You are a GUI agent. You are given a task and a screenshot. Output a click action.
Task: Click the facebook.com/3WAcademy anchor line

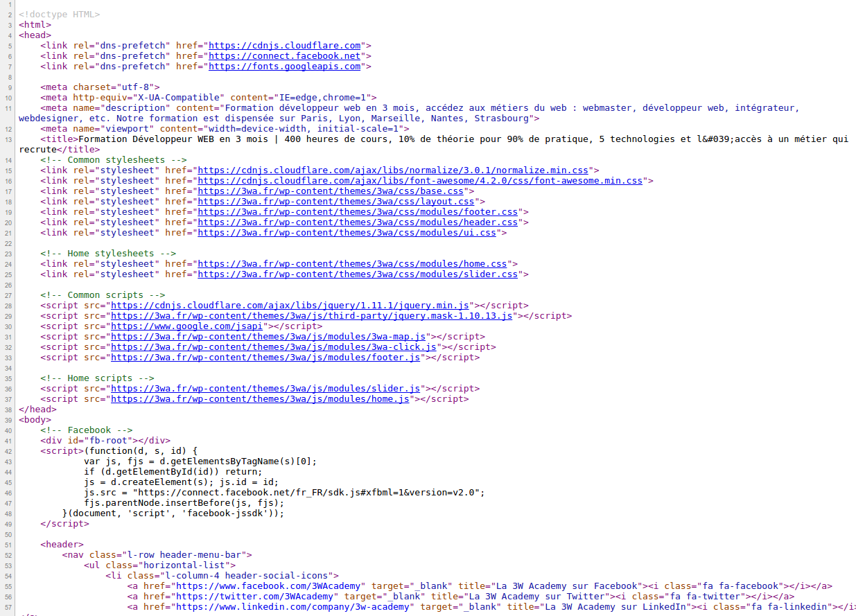point(480,586)
